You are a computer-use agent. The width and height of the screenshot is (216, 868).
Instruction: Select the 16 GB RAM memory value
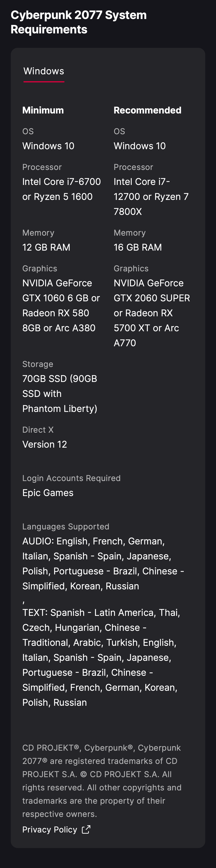click(x=138, y=247)
